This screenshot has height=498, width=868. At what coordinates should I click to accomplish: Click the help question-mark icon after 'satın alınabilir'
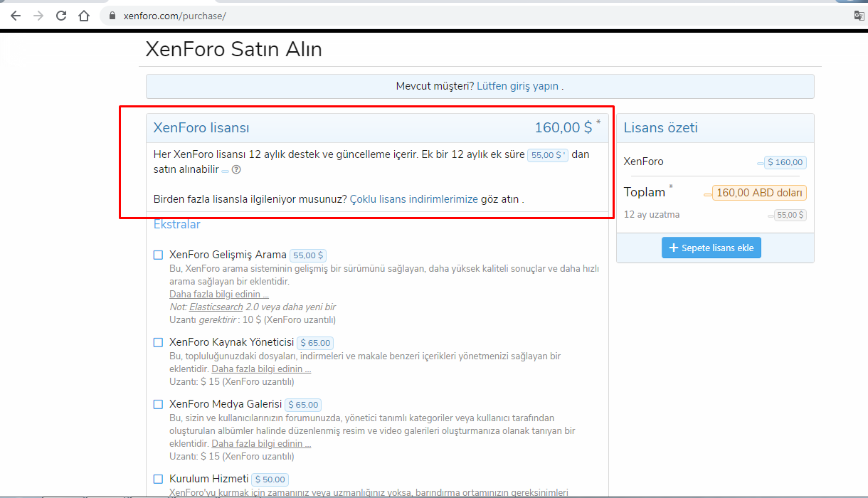(x=236, y=170)
